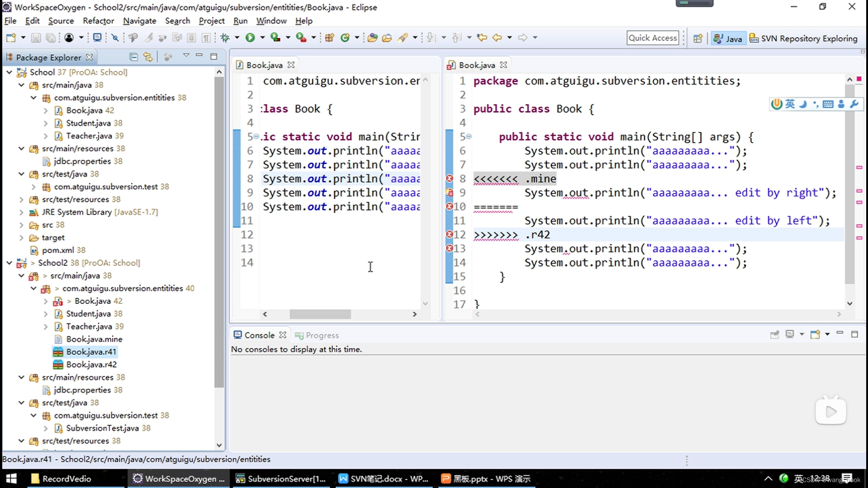
Task: Toggle IME moon half-width mode
Action: click(x=803, y=104)
